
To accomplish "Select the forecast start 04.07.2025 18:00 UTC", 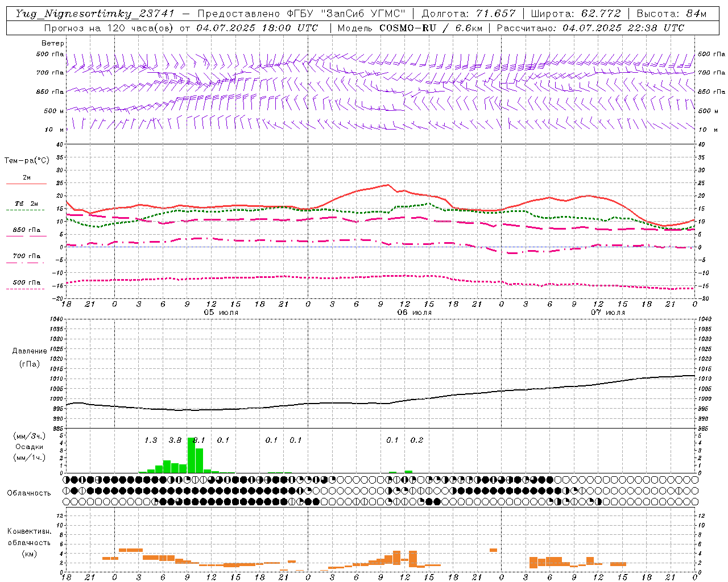I will (x=257, y=28).
